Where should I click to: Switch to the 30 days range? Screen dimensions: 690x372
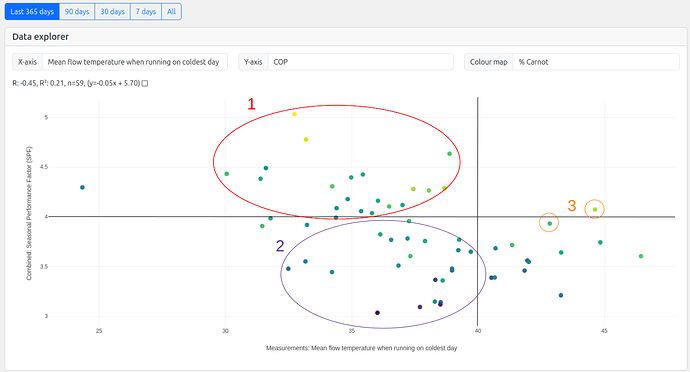(113, 12)
